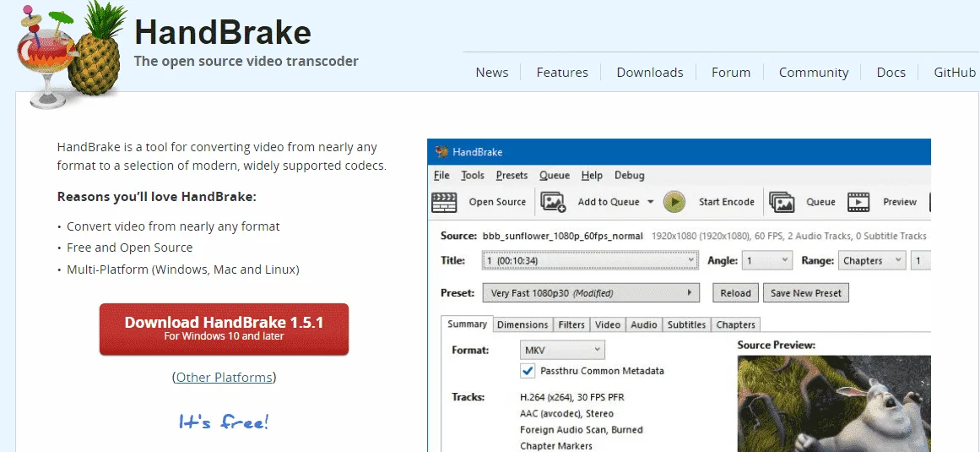Image resolution: width=980 pixels, height=452 pixels.
Task: Click the Queue stacked pictures icon
Action: click(x=782, y=202)
